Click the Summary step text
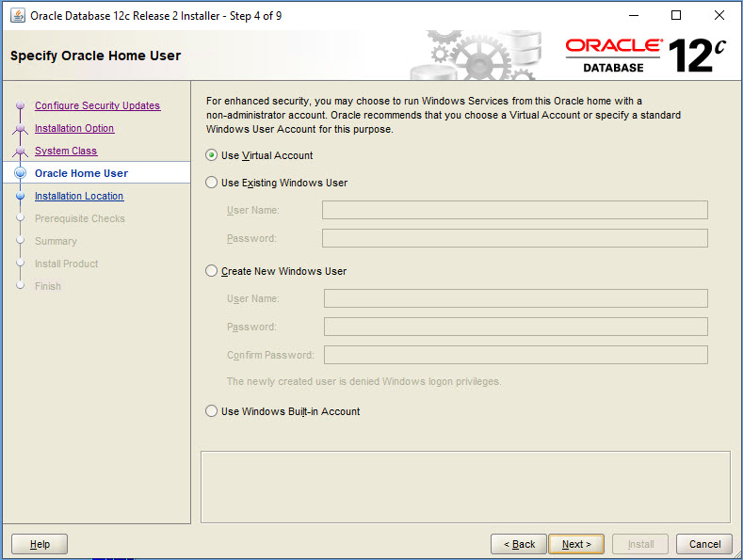The width and height of the screenshot is (743, 560). tap(56, 241)
